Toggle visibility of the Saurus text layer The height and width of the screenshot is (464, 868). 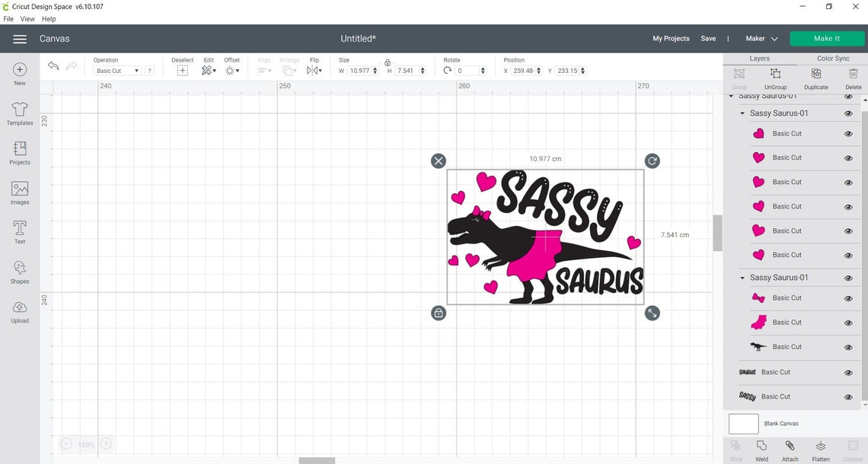848,372
